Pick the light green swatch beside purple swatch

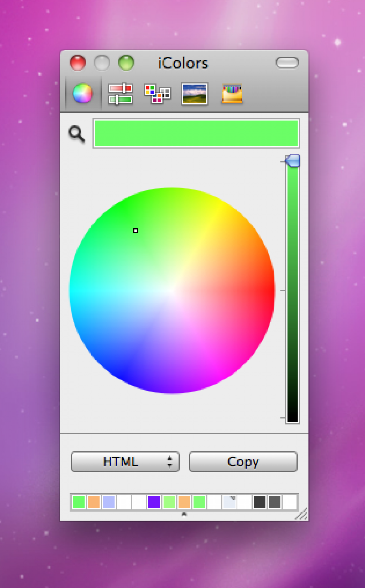tap(169, 502)
